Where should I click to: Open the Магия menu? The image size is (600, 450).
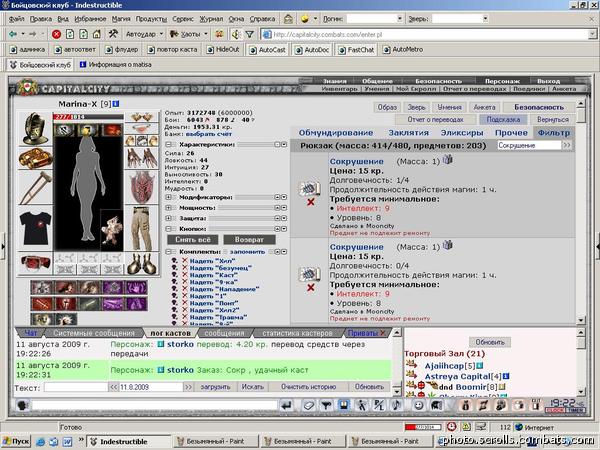point(121,18)
